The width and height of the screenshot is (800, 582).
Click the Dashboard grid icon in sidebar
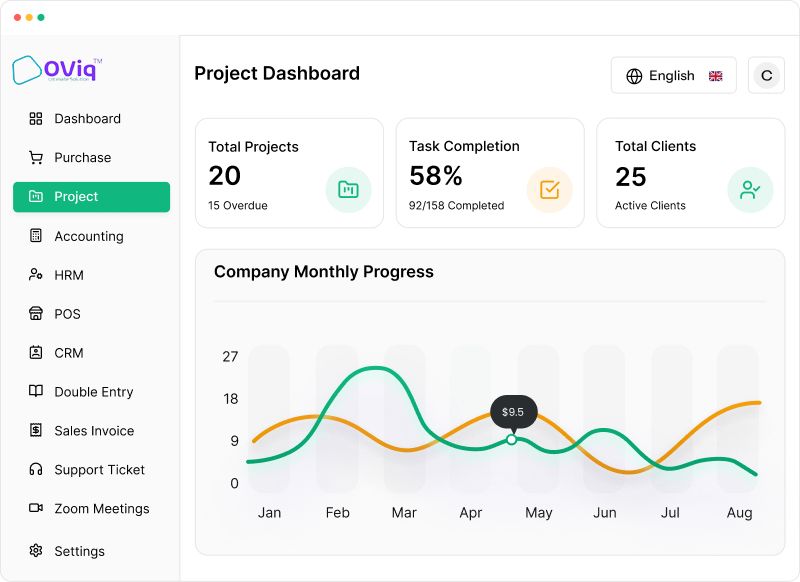(x=36, y=119)
